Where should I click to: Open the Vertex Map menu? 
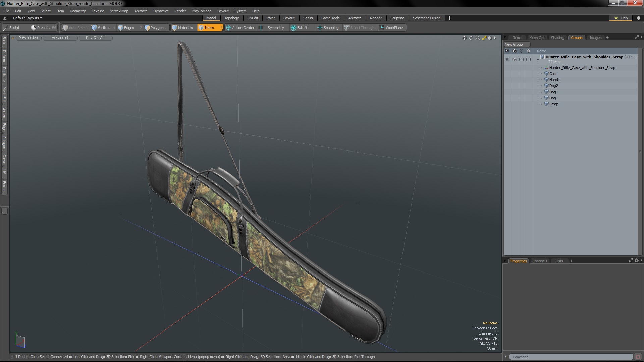tap(119, 11)
